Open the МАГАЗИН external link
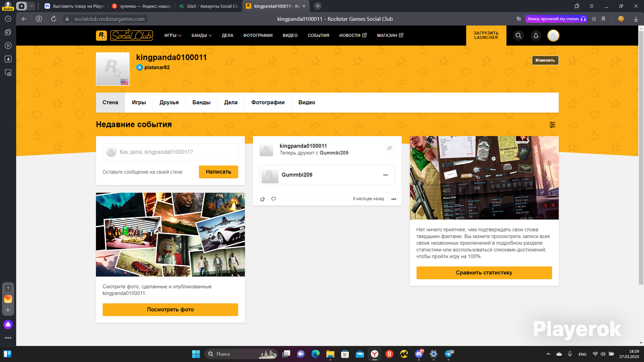Screen dimensions: 644x362 tap(390, 35)
